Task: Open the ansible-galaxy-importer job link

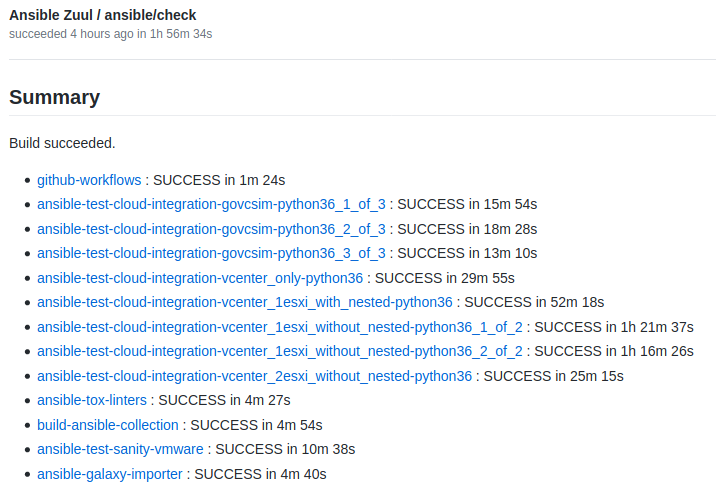Action: [x=110, y=474]
